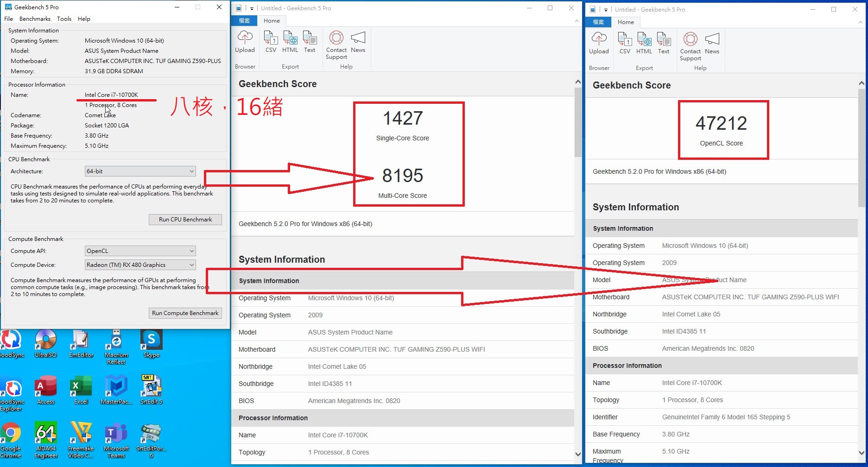Click "Socket 1200 LGA" package value

(x=107, y=126)
